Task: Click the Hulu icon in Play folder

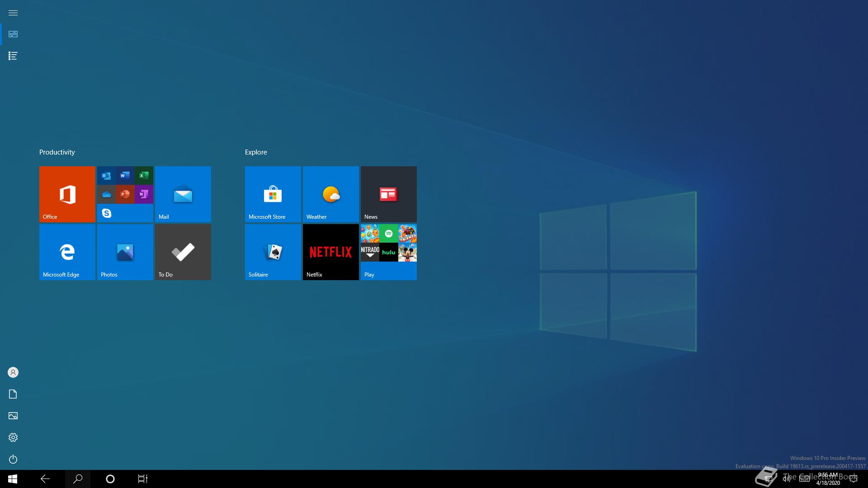Action: click(x=389, y=252)
